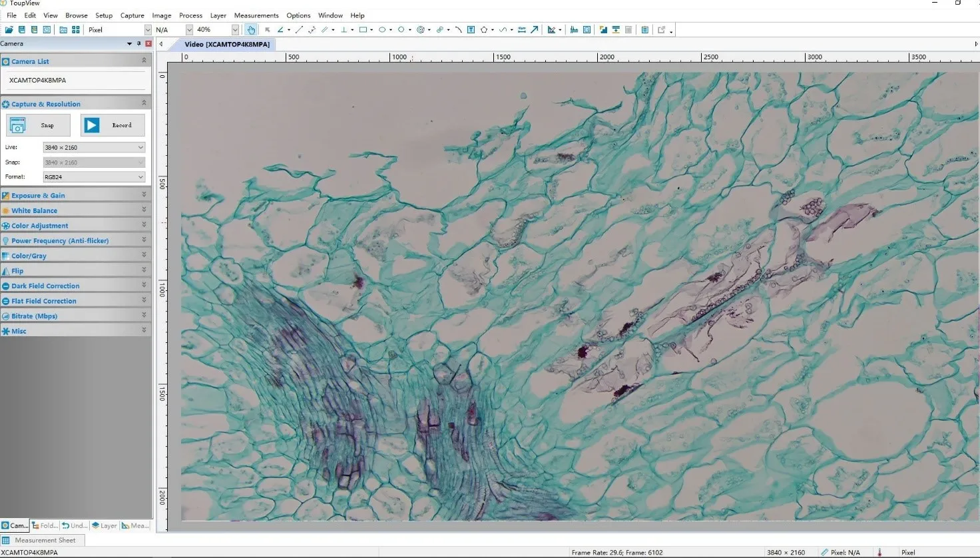
Task: Select the Text annotation tool
Action: pyautogui.click(x=471, y=30)
